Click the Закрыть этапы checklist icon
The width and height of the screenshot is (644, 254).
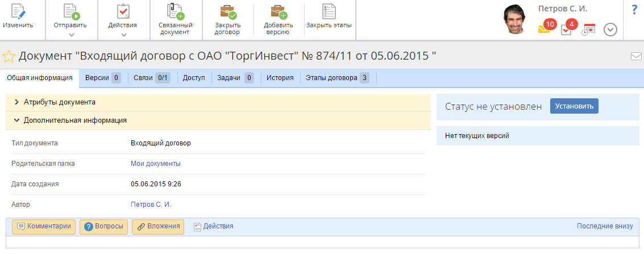coord(329,13)
